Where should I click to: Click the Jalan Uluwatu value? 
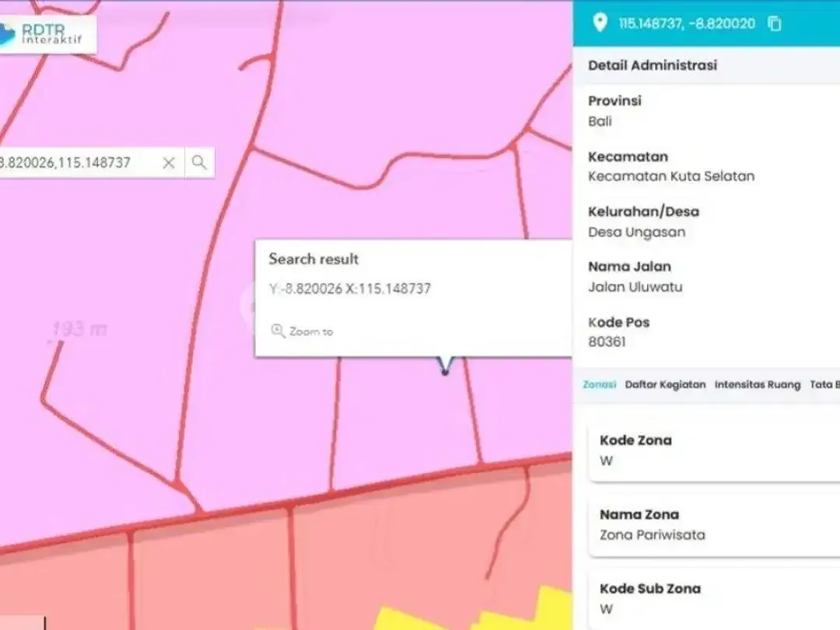pyautogui.click(x=635, y=287)
